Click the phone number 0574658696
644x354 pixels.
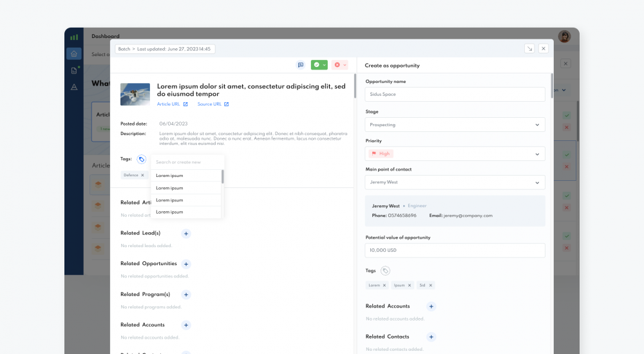point(402,216)
